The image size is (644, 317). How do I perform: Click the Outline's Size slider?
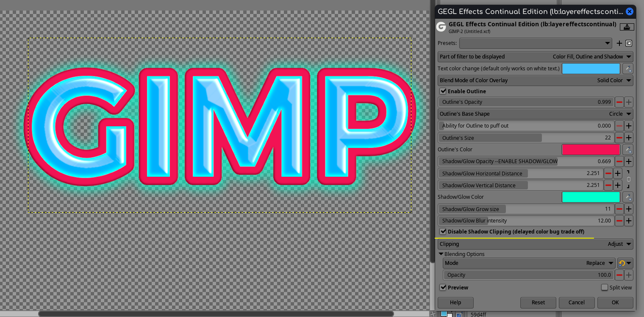point(526,138)
